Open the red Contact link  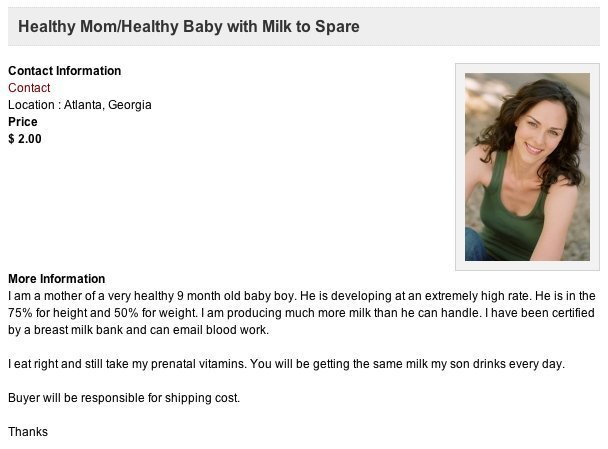point(29,88)
